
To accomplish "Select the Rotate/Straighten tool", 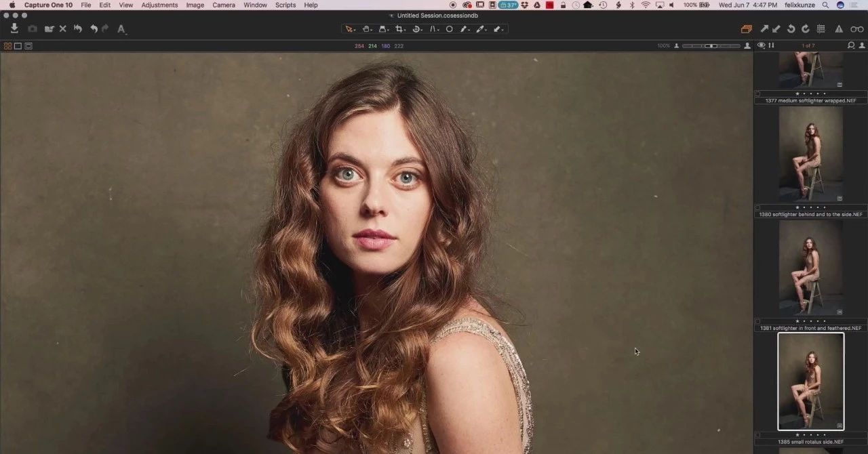I will click(x=417, y=29).
